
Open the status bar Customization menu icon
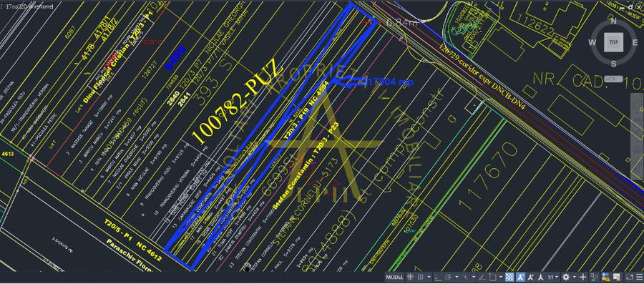[640, 277]
